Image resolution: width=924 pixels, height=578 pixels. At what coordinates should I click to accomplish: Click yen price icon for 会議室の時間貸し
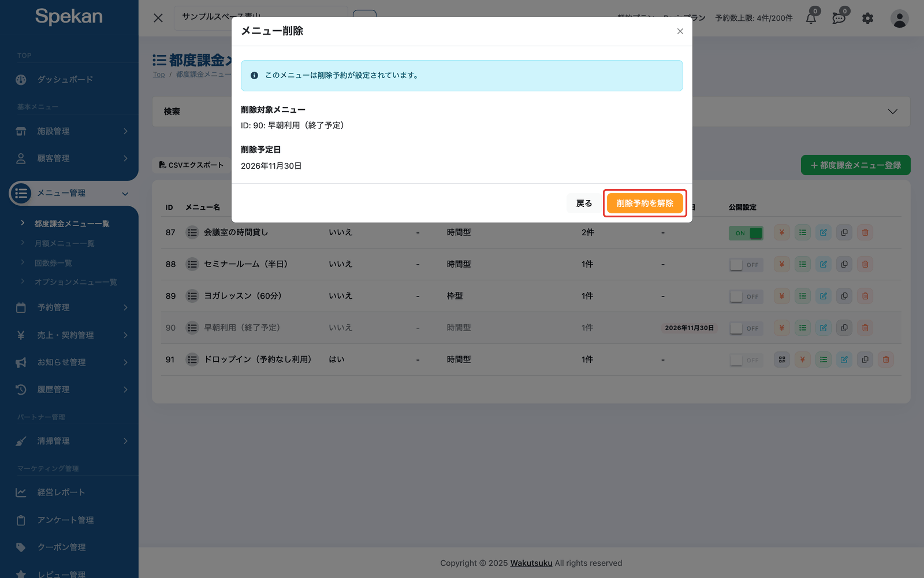coord(781,232)
